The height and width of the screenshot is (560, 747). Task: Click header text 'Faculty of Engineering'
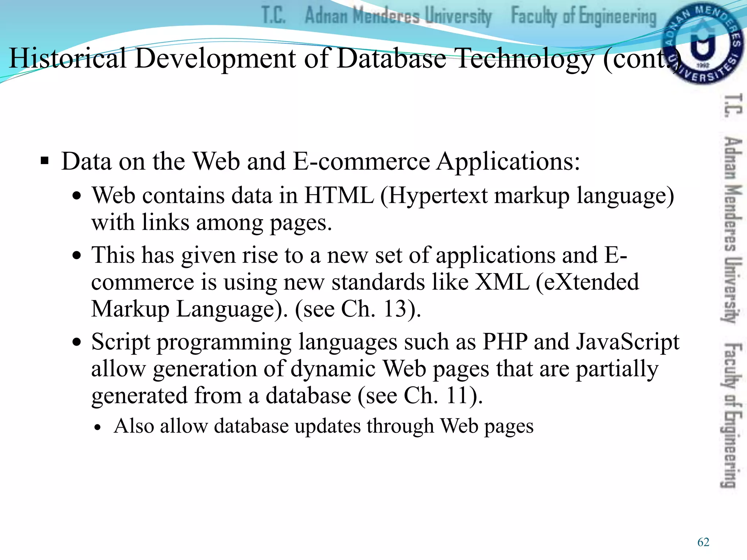click(x=584, y=16)
